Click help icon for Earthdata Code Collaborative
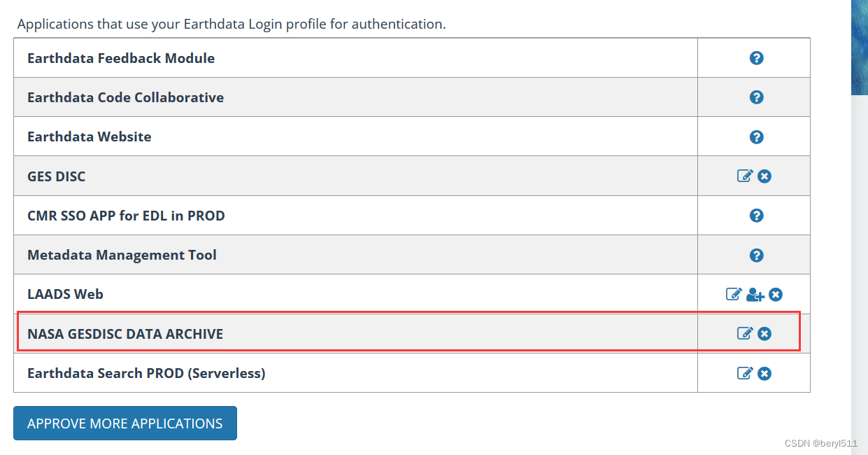The height and width of the screenshot is (455, 868). coord(756,97)
